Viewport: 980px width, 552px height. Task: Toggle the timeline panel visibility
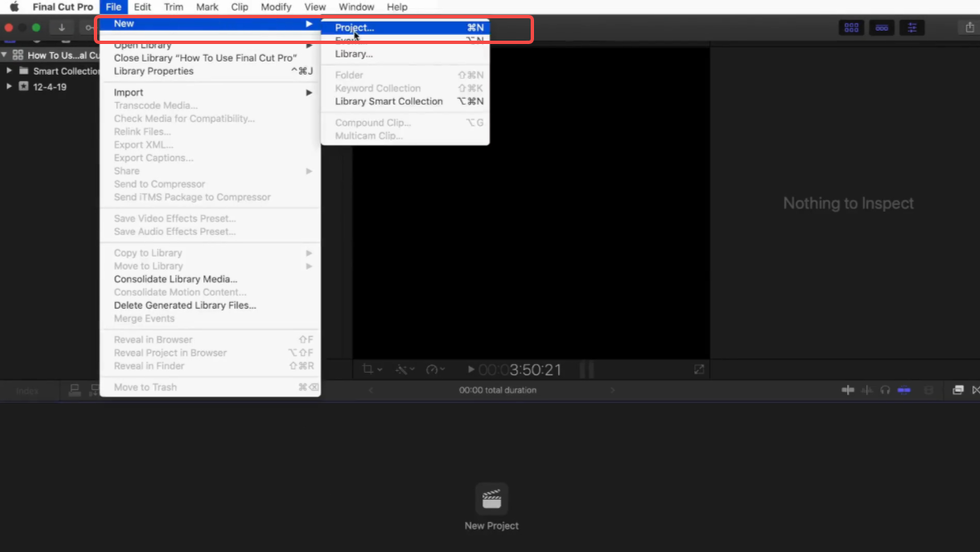coord(882,27)
